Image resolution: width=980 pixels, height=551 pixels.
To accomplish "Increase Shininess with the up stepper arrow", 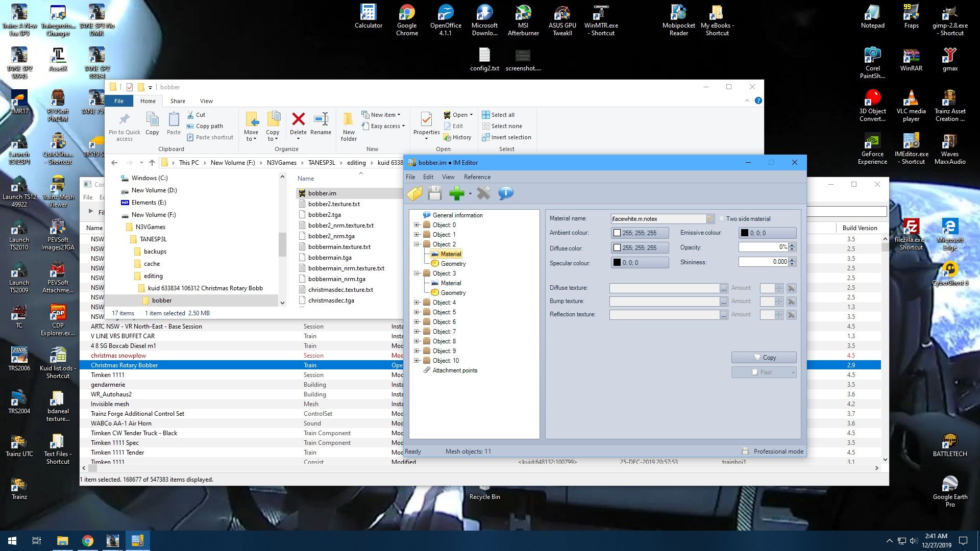I will [792, 260].
